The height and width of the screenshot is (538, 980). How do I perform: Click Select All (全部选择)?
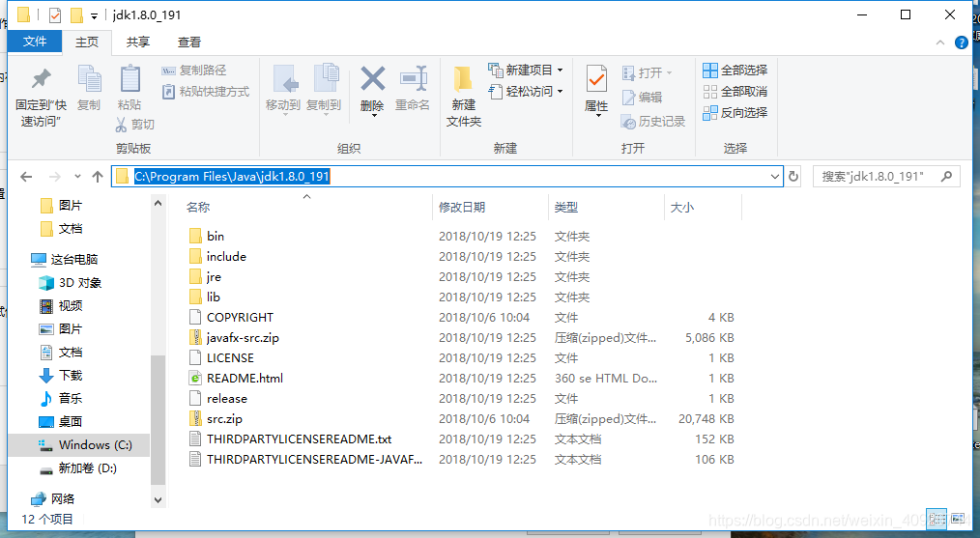point(735,70)
